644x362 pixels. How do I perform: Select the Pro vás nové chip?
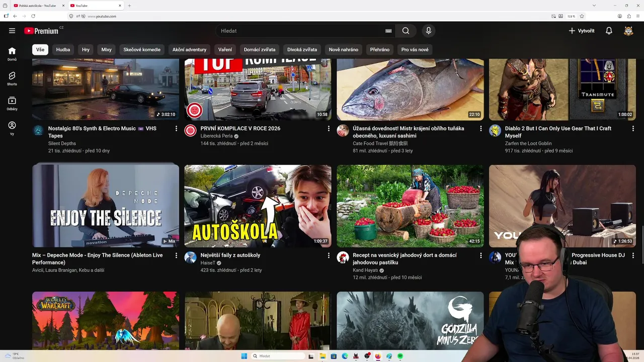pos(415,50)
